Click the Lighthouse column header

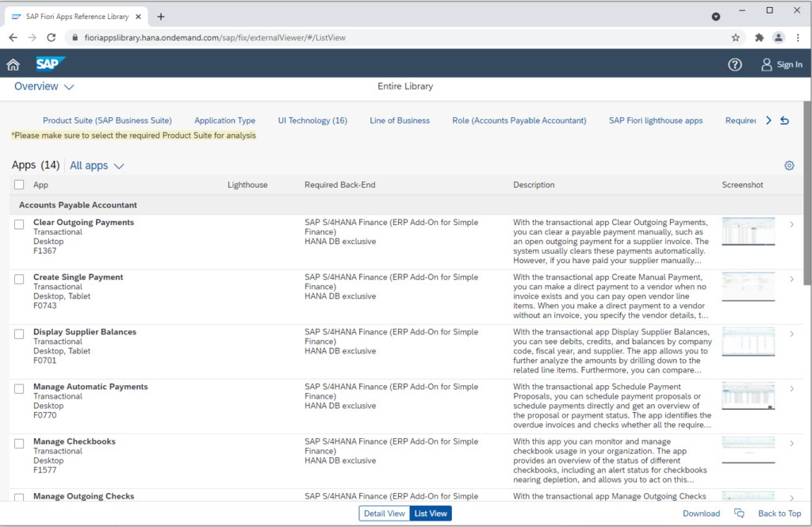coord(247,185)
